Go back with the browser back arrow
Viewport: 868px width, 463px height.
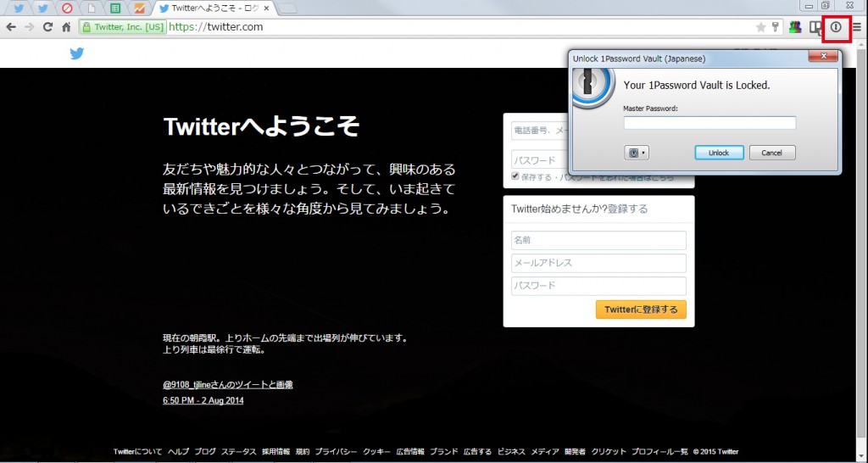(x=11, y=26)
